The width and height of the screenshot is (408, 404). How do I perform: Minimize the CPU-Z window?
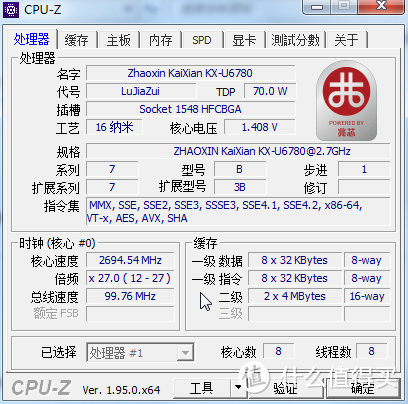317,7
